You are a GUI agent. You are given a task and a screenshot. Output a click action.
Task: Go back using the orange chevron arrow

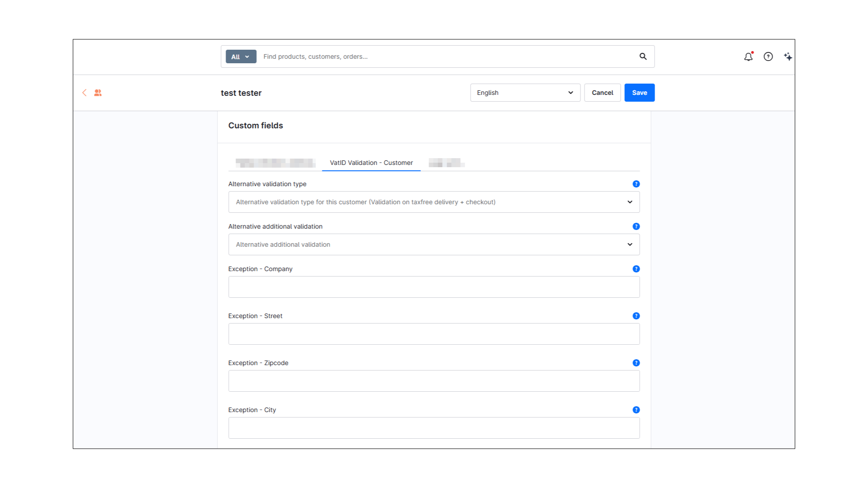pos(85,93)
